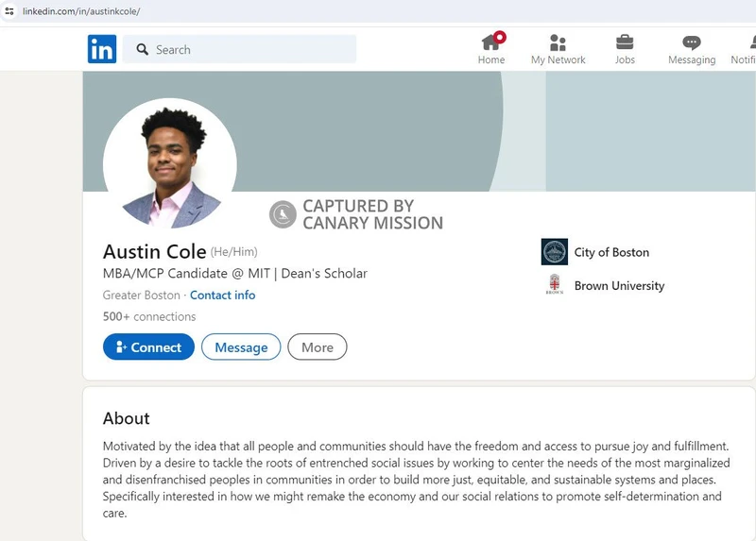The height and width of the screenshot is (541, 756).
Task: Open the Messaging navigation tab
Action: 692,49
